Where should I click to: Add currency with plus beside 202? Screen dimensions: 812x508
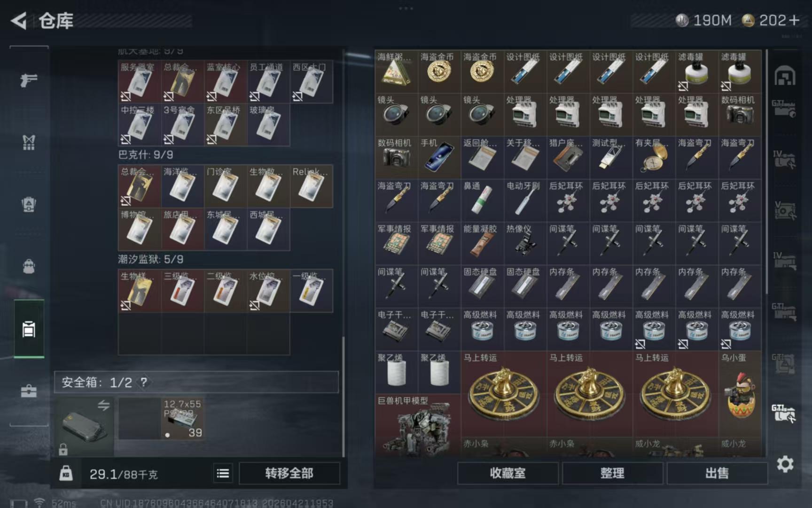coord(794,20)
